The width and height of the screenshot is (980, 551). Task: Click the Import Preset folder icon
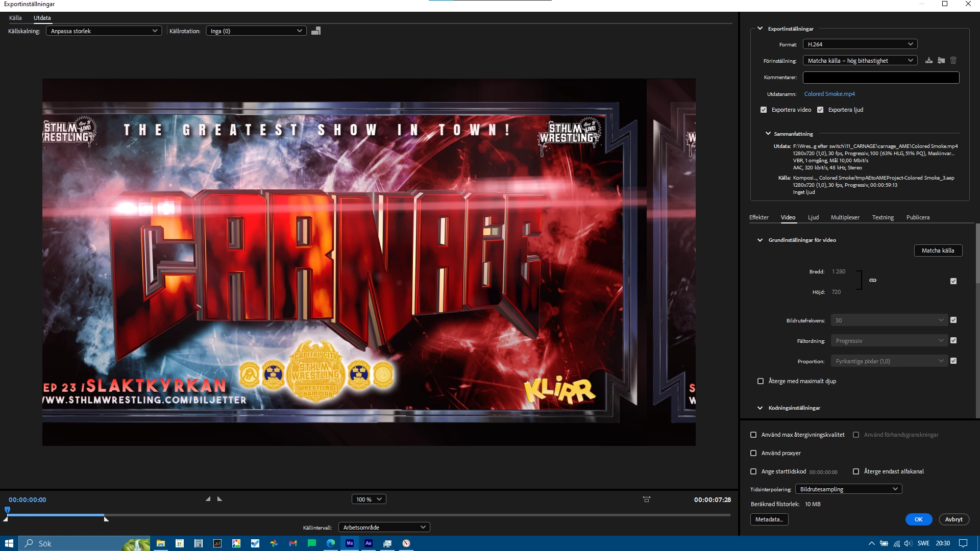[941, 60]
